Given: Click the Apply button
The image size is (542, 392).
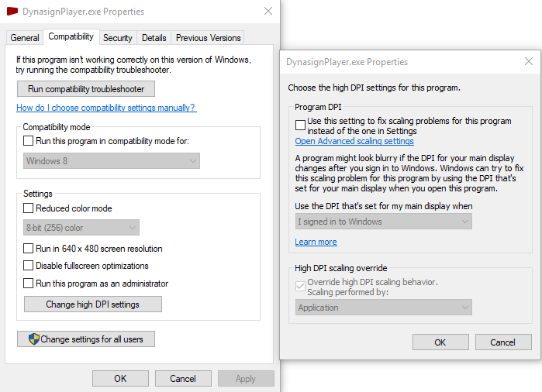Looking at the screenshot, I should coord(246,379).
